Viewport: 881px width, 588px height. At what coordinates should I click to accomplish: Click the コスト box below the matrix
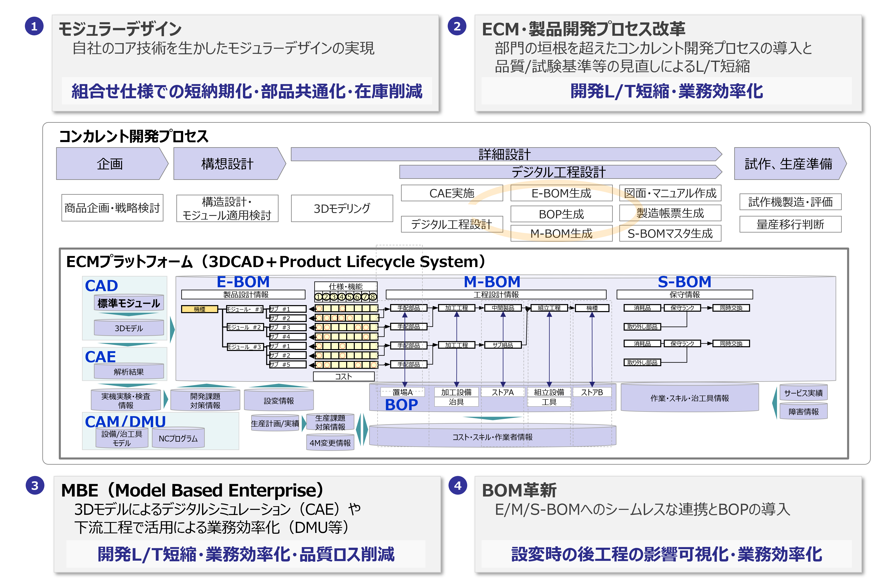343,376
